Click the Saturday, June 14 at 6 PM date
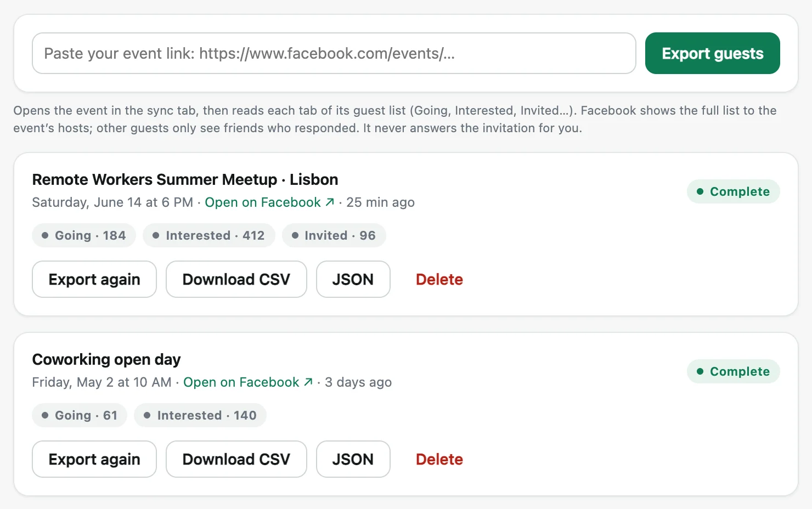 (x=112, y=202)
